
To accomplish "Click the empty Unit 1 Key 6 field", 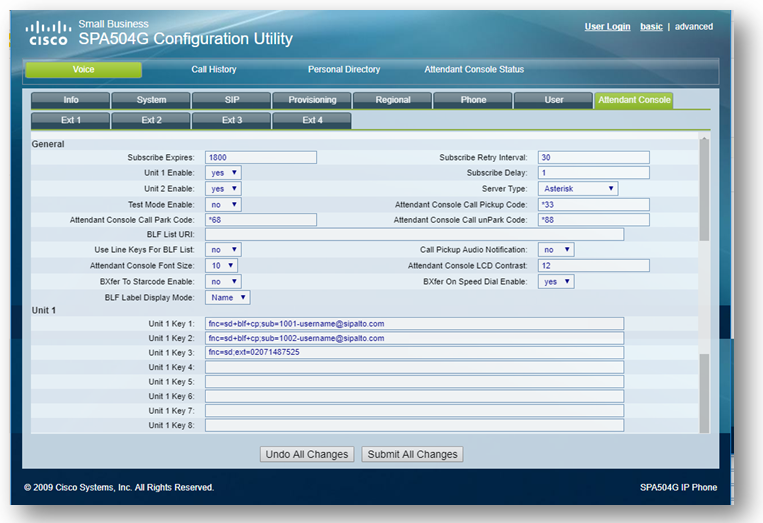I will [x=415, y=396].
